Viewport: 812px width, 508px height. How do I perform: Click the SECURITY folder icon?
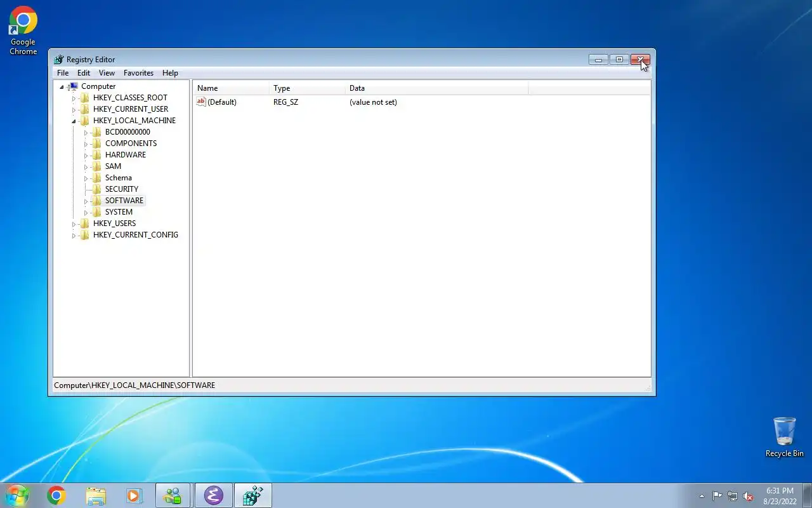96,189
